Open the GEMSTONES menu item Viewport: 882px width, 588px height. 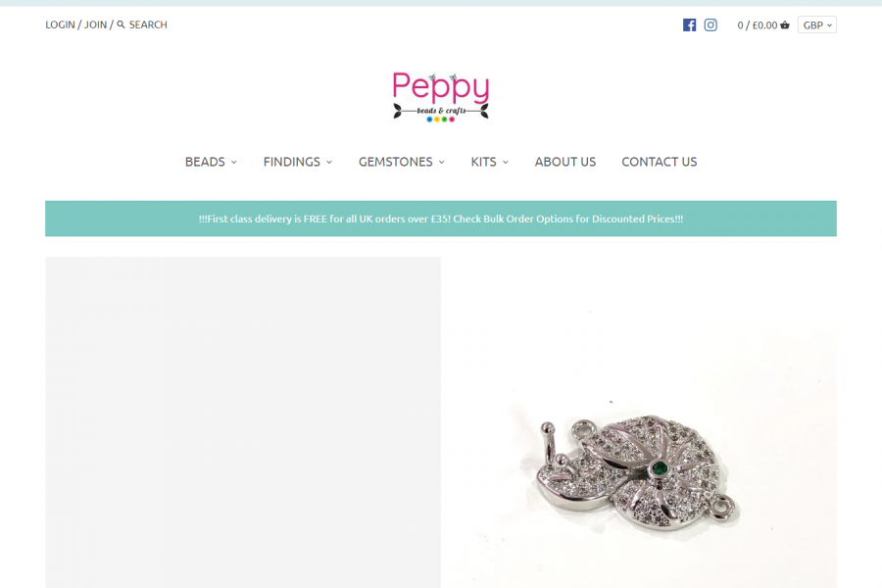[x=396, y=162]
